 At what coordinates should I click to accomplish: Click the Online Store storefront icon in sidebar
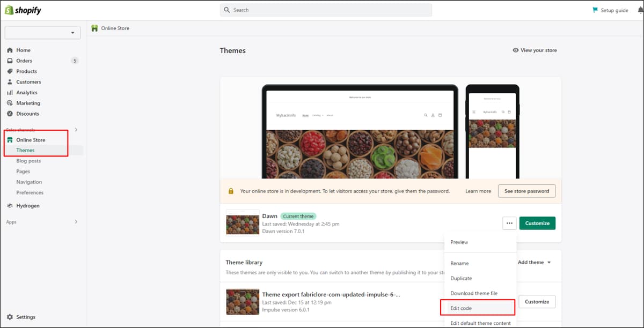point(10,140)
